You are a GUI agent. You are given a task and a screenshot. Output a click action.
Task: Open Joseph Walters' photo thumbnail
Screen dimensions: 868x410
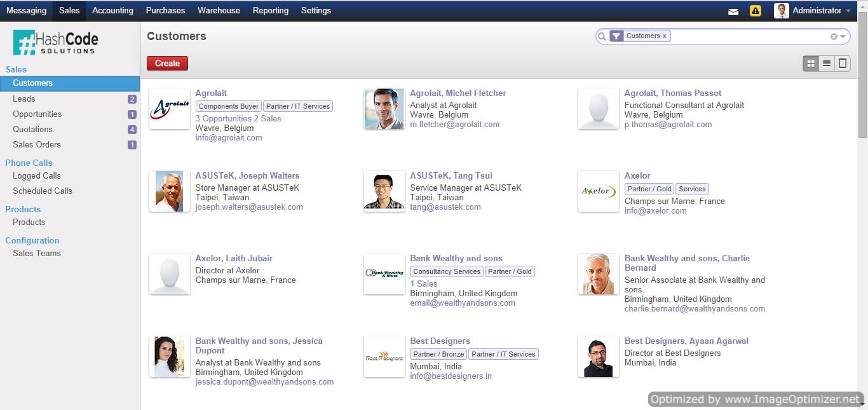coord(170,191)
